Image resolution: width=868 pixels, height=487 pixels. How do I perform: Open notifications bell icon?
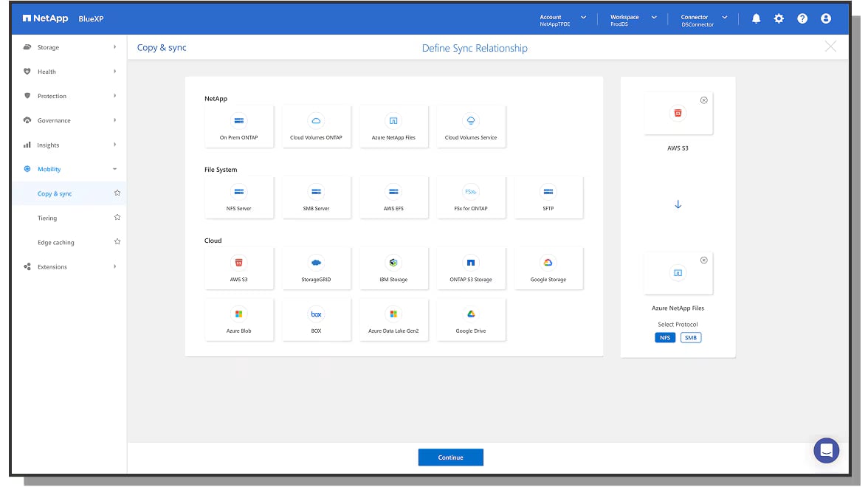[x=756, y=19]
